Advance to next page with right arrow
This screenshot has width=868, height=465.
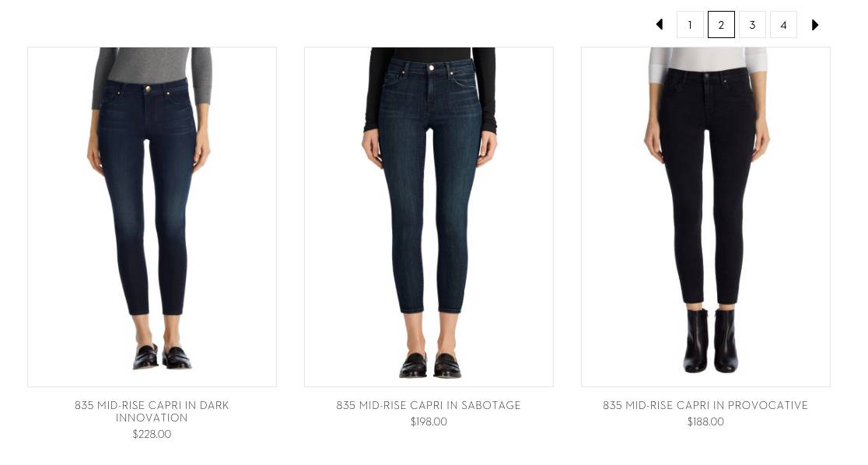pyautogui.click(x=814, y=24)
